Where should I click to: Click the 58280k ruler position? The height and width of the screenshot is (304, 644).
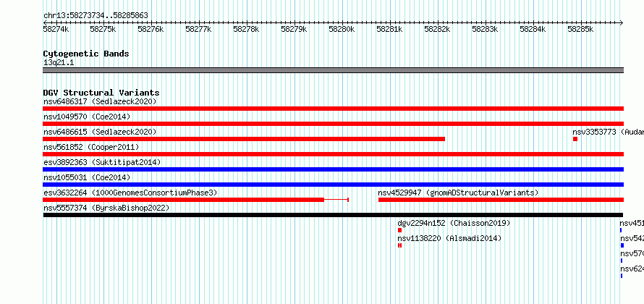(342, 29)
